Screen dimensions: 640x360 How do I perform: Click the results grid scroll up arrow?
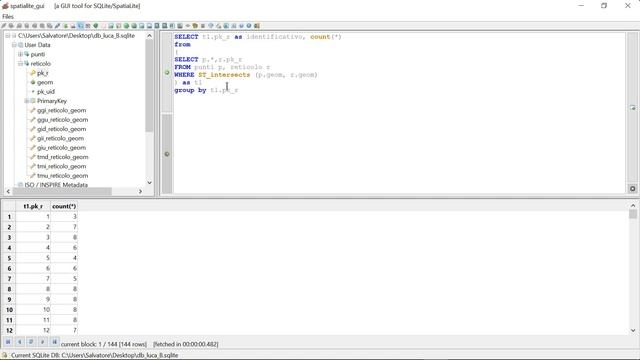click(x=633, y=205)
